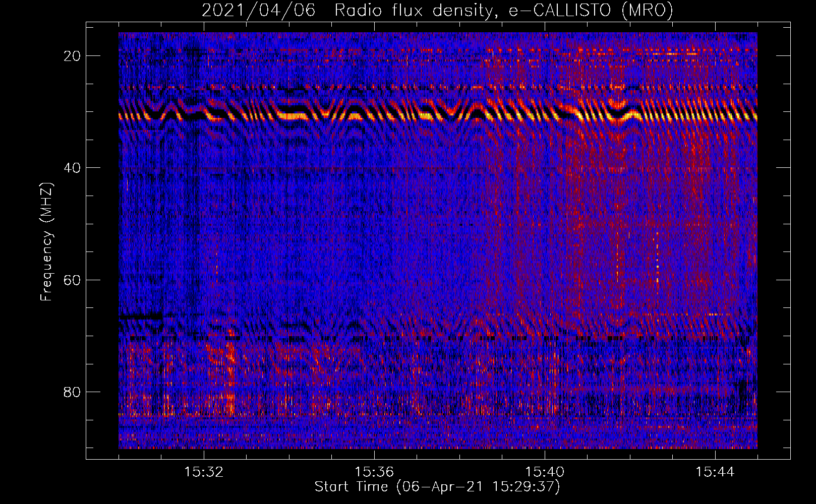The width and height of the screenshot is (816, 504).
Task: Click the 15:40 time tick label
Action: point(545,472)
